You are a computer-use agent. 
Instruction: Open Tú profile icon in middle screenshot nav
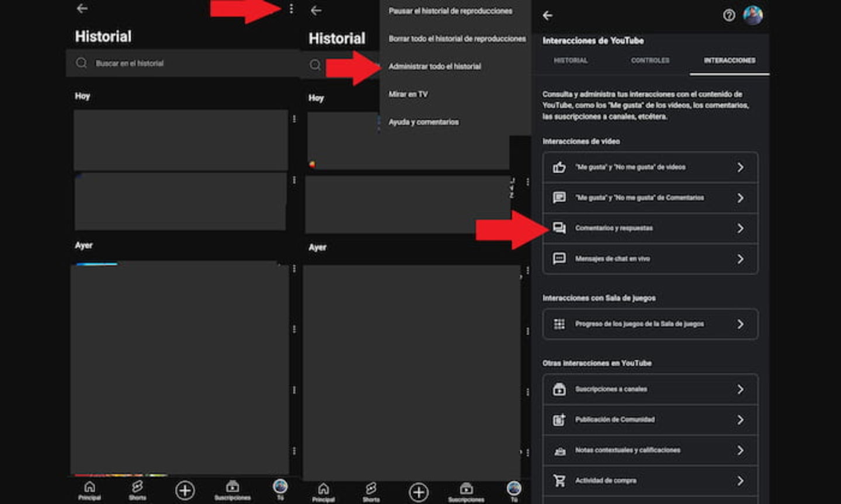point(514,488)
